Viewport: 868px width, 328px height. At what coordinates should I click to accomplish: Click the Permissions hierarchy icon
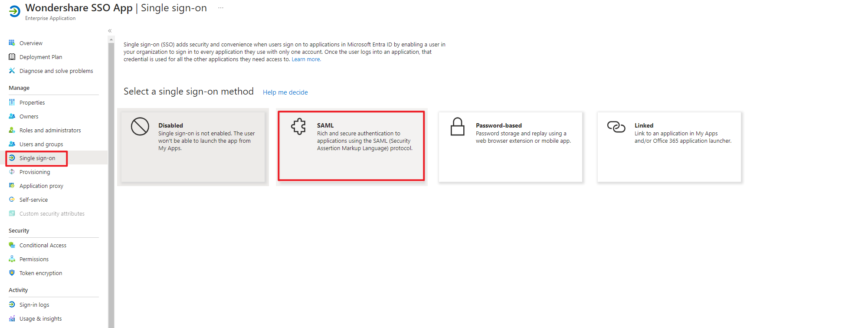[12, 259]
